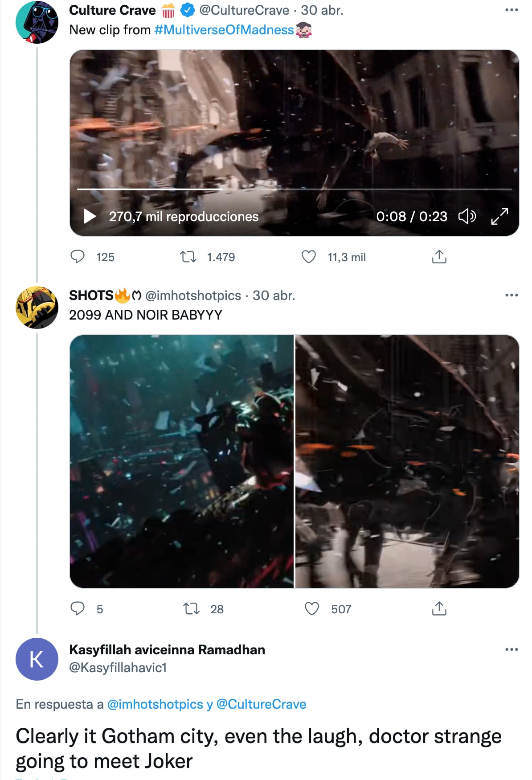Like the SHOTS tweet with 507 likes

pos(312,608)
